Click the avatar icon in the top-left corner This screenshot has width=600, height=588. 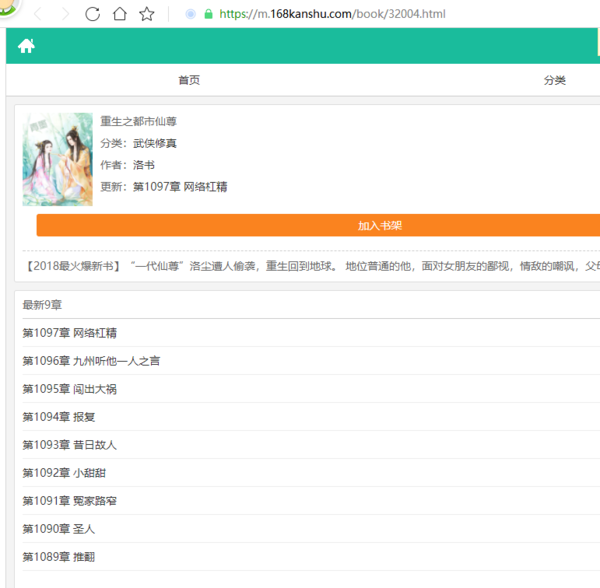[x=9, y=8]
